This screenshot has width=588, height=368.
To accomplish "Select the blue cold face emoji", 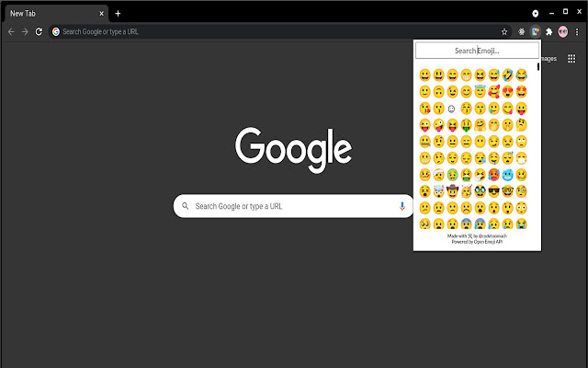I will coord(507,175).
